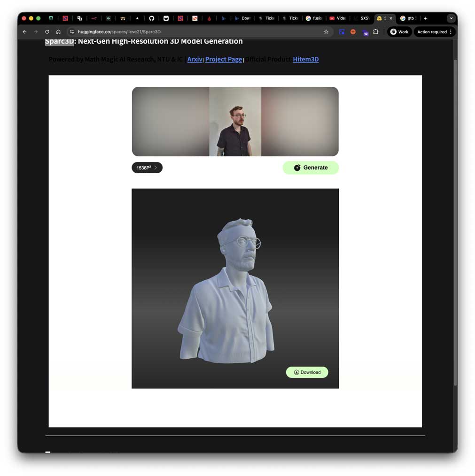Reload the page
The height and width of the screenshot is (476, 475).
point(47,32)
